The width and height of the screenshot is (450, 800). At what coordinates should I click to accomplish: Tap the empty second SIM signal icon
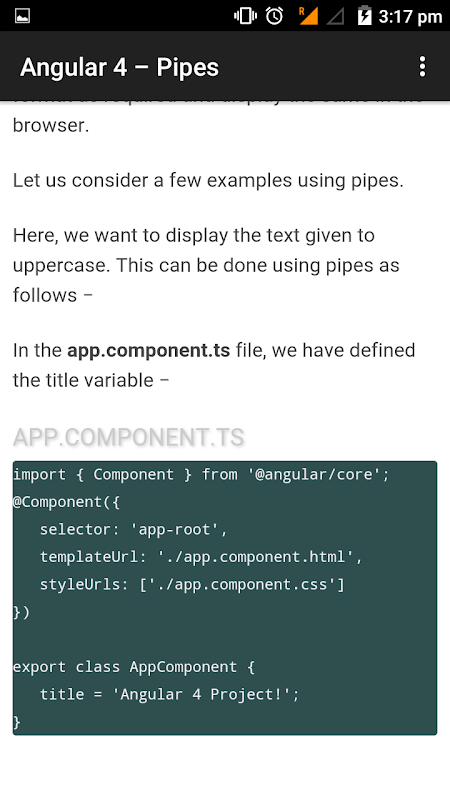[336, 16]
